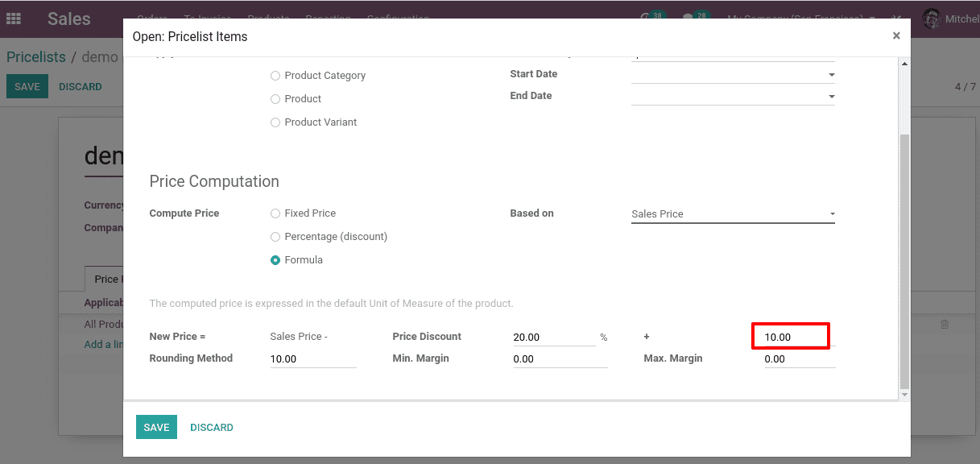Click the background form DISCARD button
The image size is (980, 464).
81,86
